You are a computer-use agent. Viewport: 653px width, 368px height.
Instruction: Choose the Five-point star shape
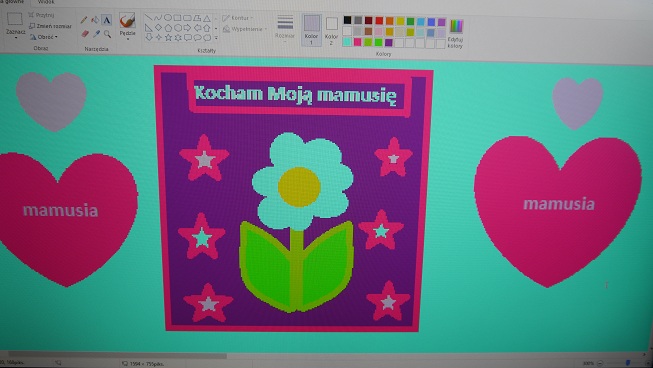[168, 37]
